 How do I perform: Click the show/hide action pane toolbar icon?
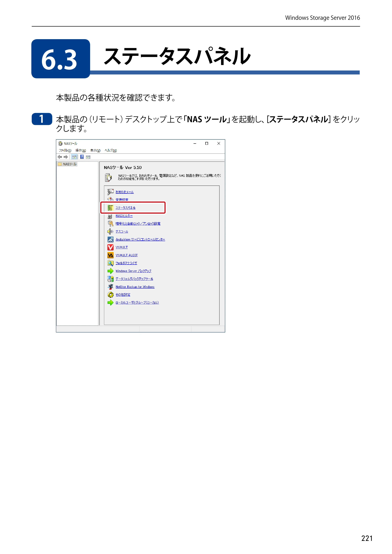(x=88, y=157)
